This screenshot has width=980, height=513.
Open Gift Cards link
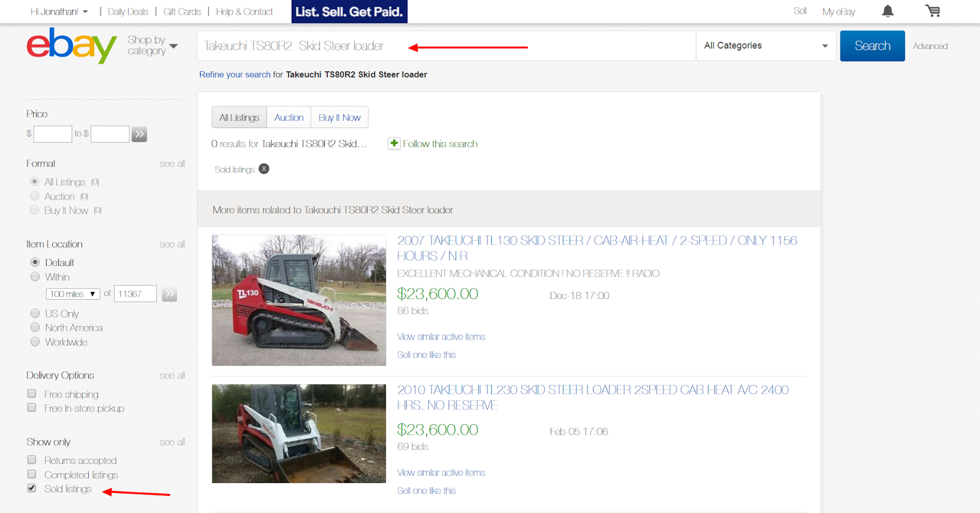tap(182, 12)
